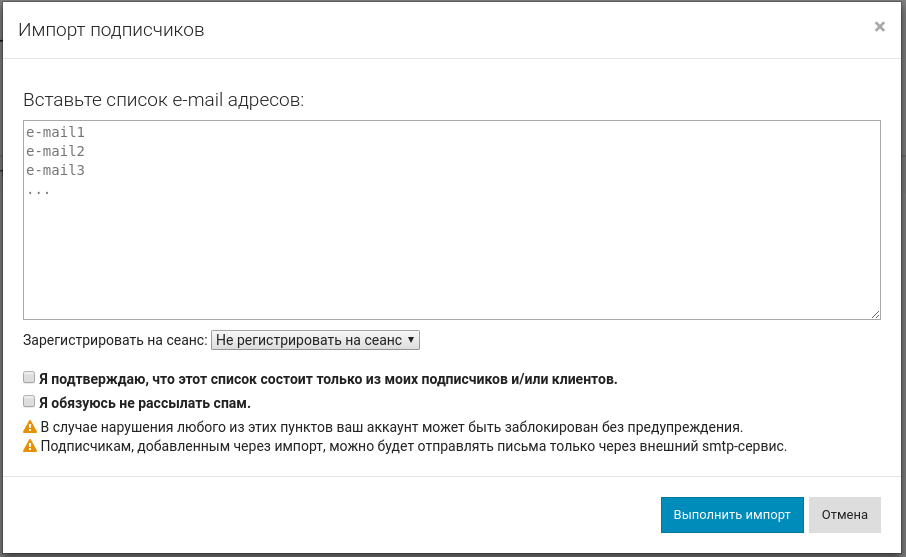
Task: Click the orange warning icon about account blocking
Action: click(30, 427)
